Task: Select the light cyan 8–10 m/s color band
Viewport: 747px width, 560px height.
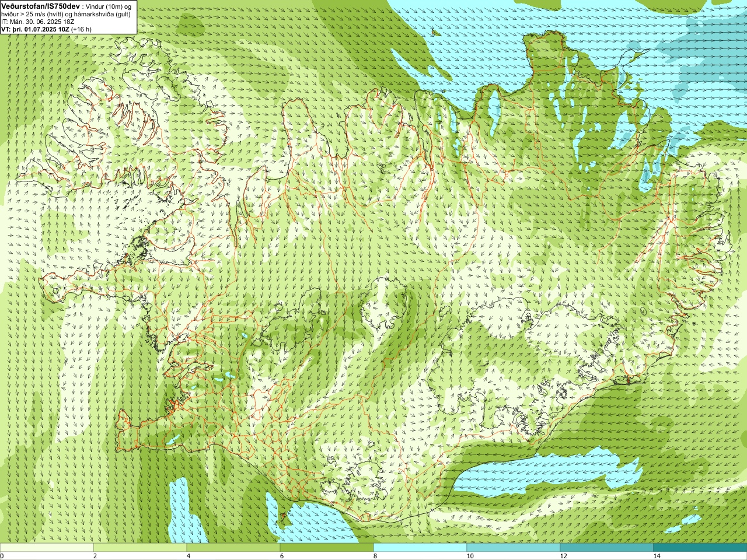Action: (420, 548)
